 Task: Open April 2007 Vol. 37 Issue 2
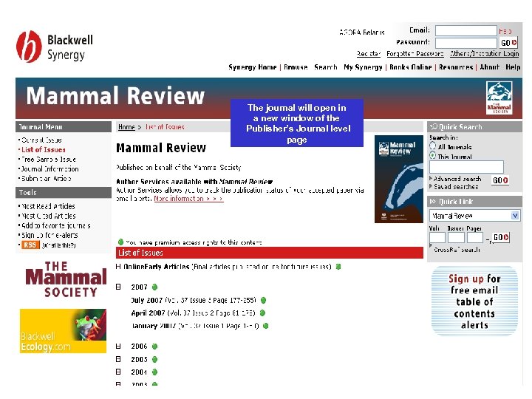point(193,313)
